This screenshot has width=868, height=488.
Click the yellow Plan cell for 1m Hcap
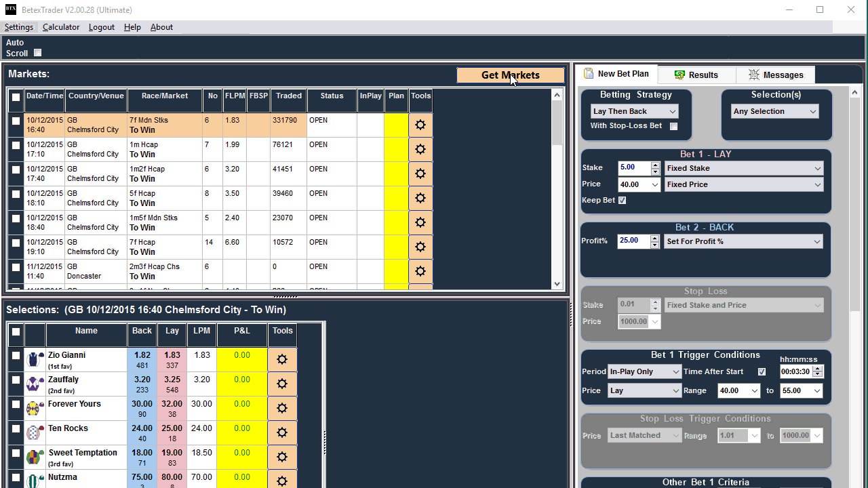(x=396, y=149)
